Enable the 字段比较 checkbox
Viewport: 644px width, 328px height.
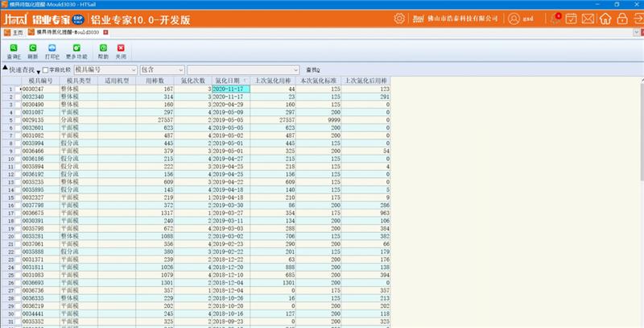45,71
